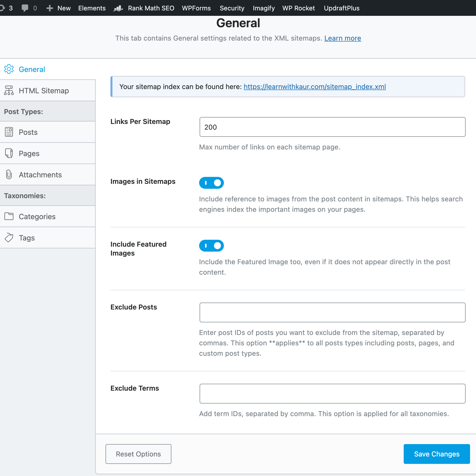Viewport: 476px width, 476px height.
Task: Click the General settings gear icon
Action: click(9, 69)
